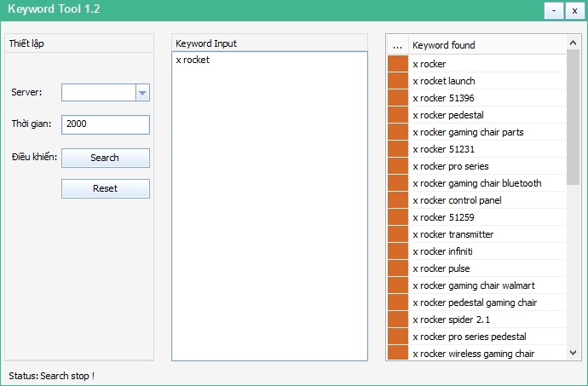Click the Keyword Input panel title
This screenshot has width=588, height=386.
pyautogui.click(x=206, y=43)
